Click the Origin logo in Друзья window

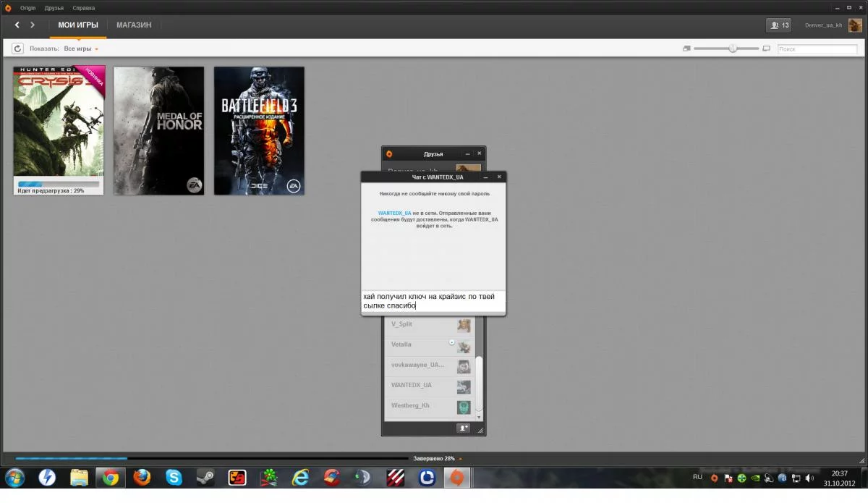click(389, 154)
